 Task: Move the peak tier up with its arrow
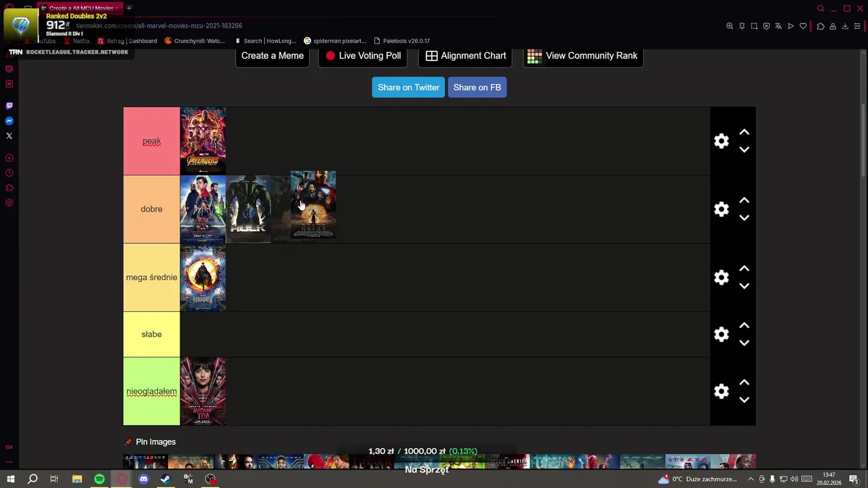(744, 132)
